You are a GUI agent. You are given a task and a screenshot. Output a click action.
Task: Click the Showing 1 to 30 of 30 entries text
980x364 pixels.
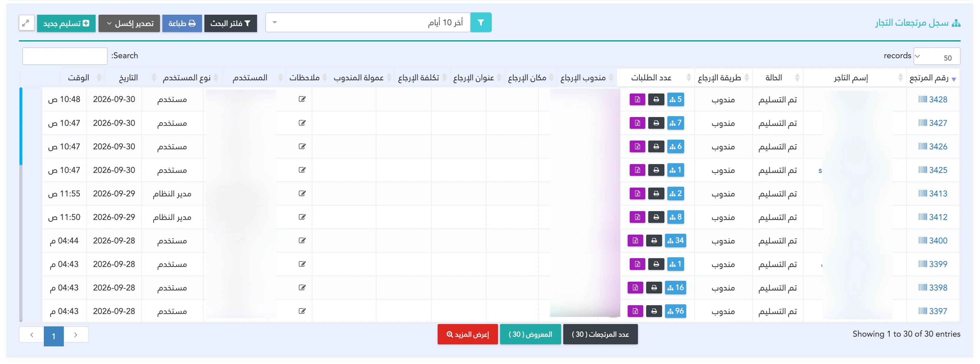(x=906, y=334)
